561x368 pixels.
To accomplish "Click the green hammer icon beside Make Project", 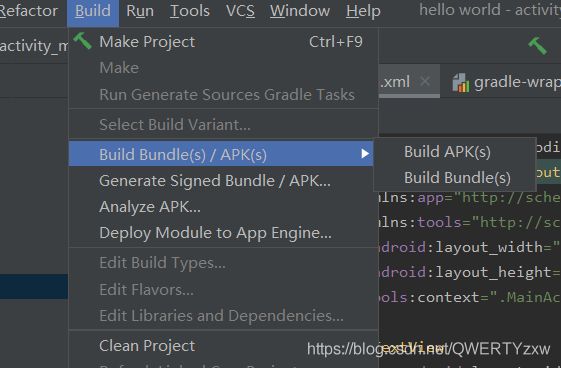I will point(83,41).
